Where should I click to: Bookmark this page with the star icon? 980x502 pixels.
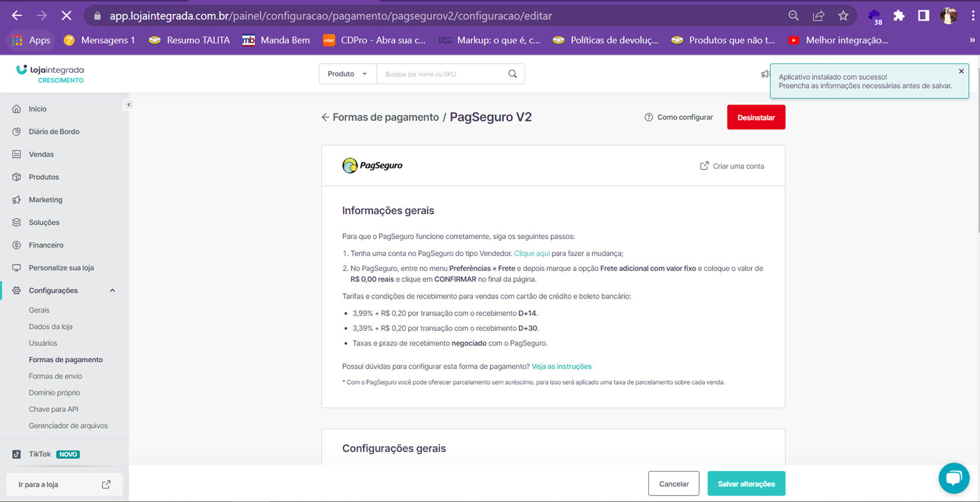click(843, 16)
